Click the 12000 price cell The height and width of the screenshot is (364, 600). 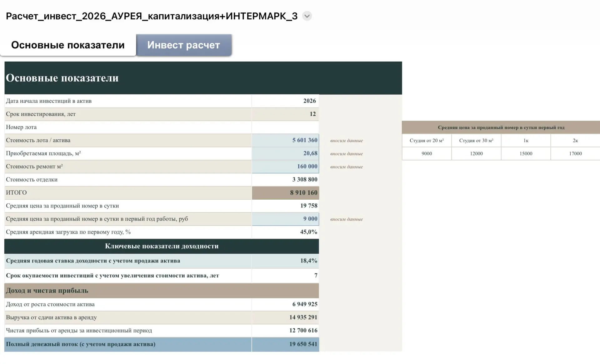[476, 154]
